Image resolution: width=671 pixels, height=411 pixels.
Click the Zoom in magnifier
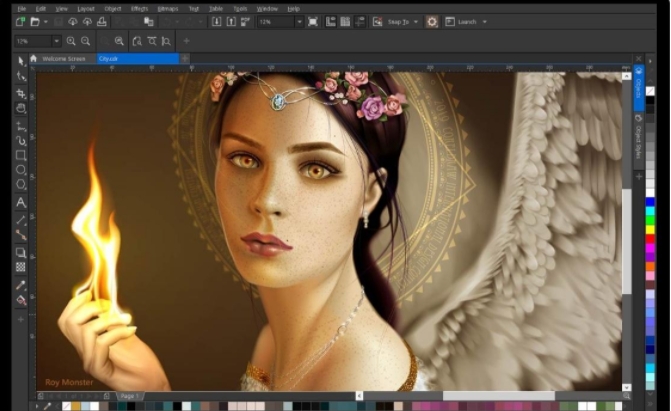click(x=71, y=41)
